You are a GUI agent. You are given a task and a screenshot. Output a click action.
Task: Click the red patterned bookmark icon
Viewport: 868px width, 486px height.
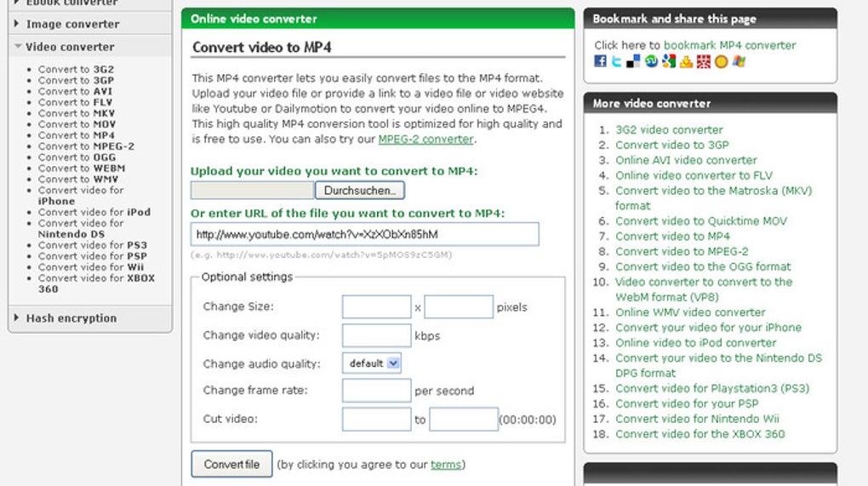click(x=703, y=61)
